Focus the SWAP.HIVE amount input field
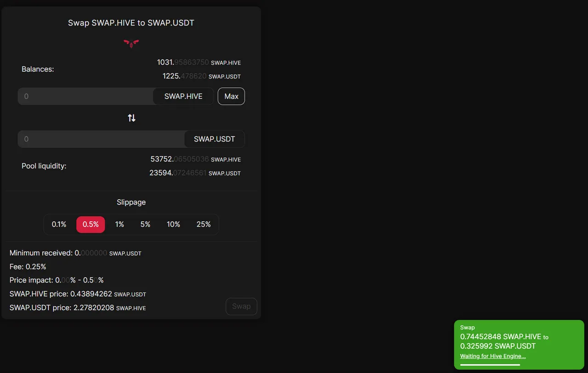The height and width of the screenshot is (373, 588). (x=85, y=96)
